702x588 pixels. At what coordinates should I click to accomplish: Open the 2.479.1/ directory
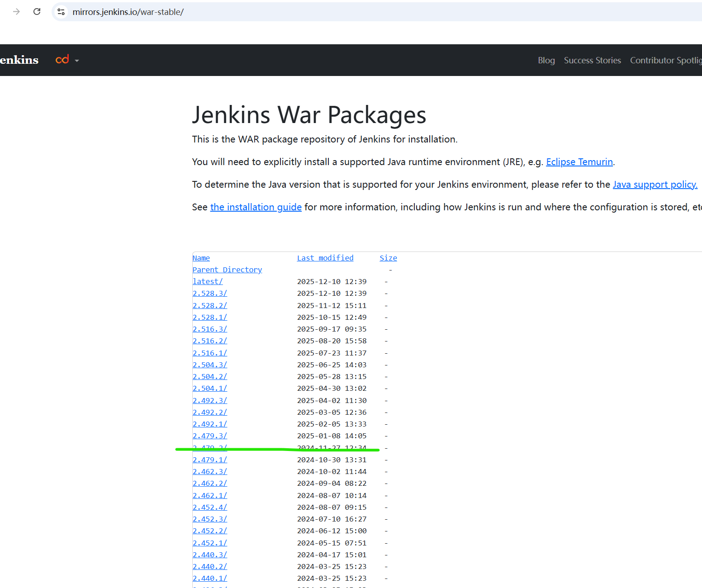coord(210,460)
